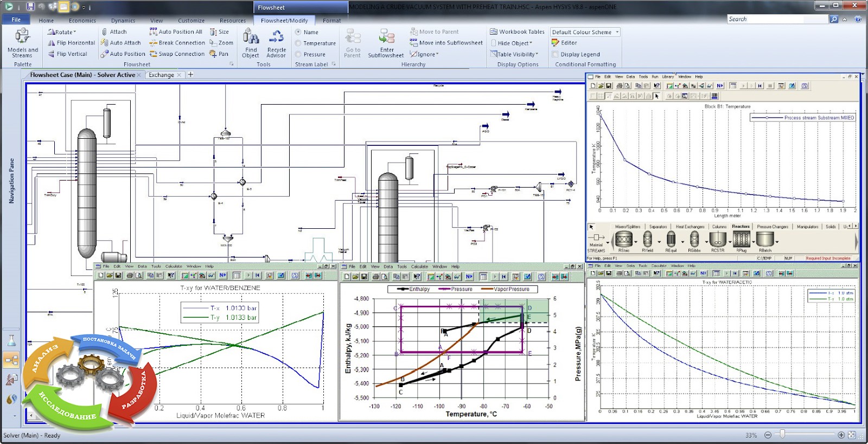Image resolution: width=868 pixels, height=444 pixels.
Task: Select the RCSTR reactor model
Action: [x=718, y=239]
